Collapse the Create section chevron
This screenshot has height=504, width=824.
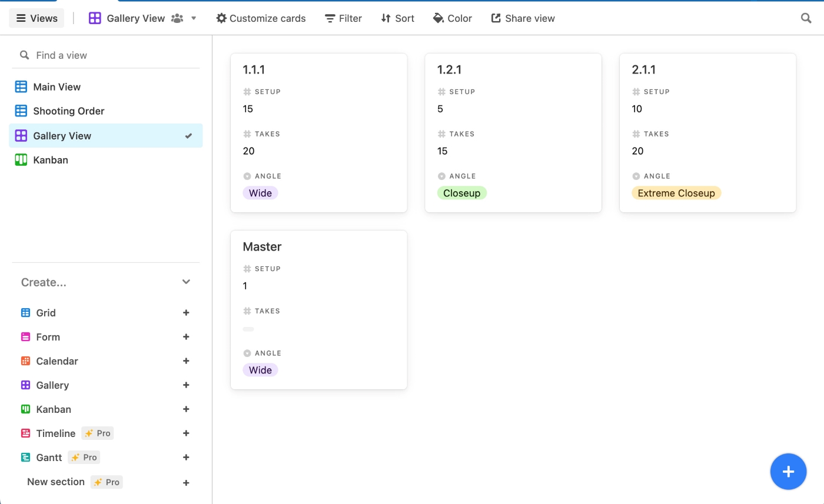(x=186, y=282)
